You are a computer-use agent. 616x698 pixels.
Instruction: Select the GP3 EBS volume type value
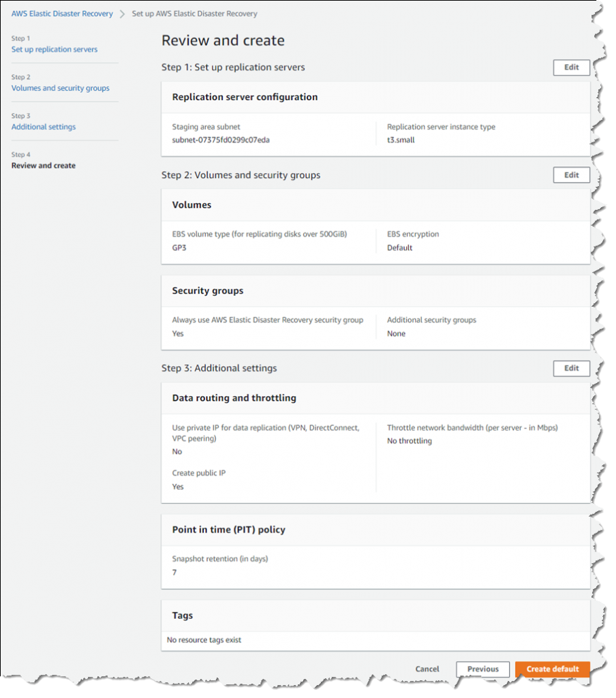click(x=180, y=247)
